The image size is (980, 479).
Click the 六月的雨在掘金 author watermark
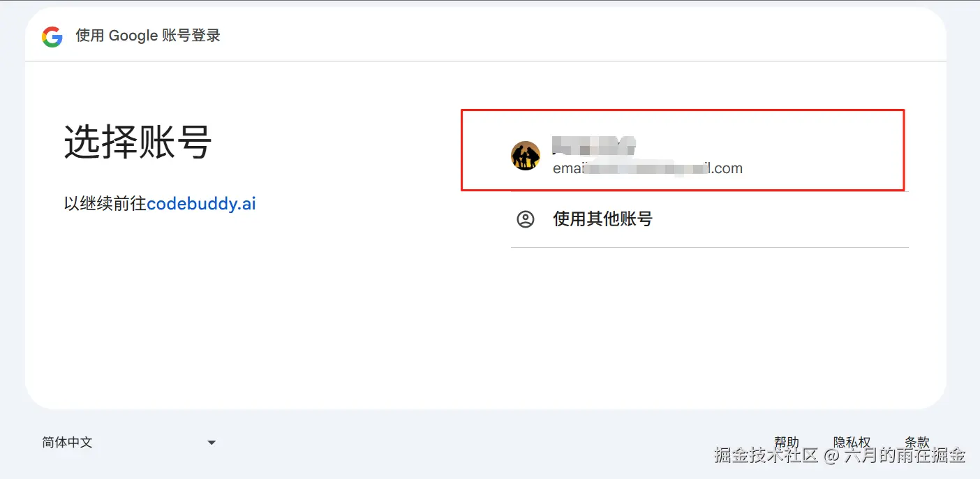click(905, 455)
